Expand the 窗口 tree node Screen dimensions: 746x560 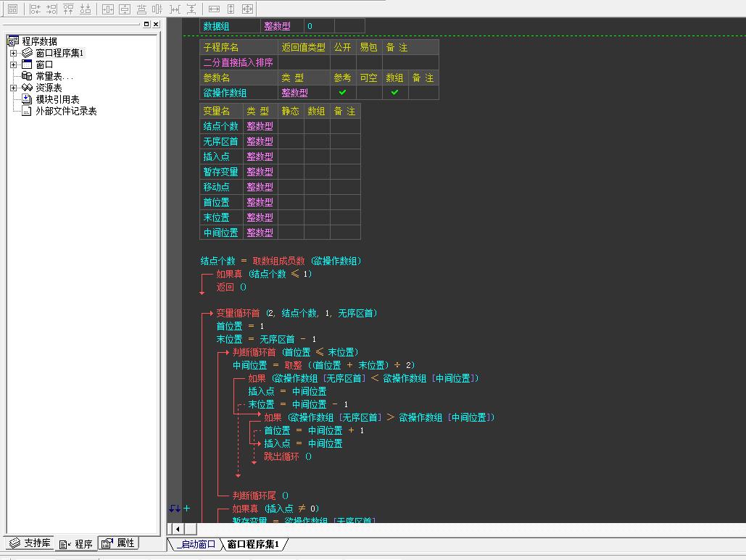[13, 64]
